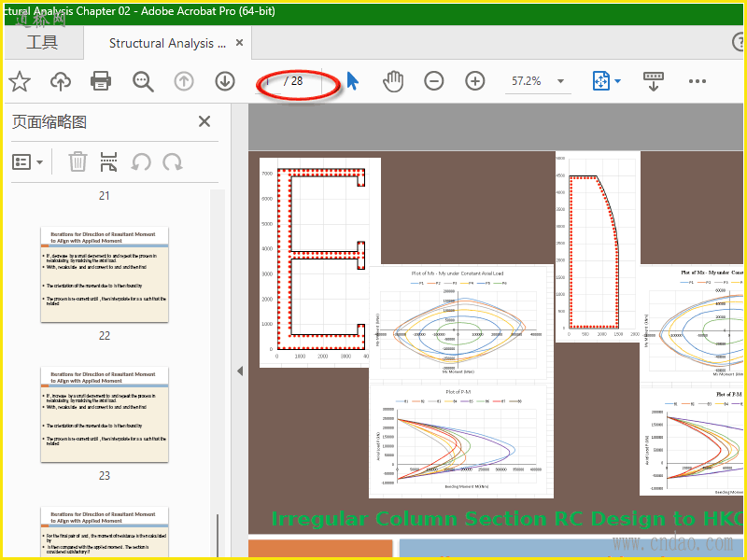Select page 22 thumbnail

pyautogui.click(x=105, y=274)
